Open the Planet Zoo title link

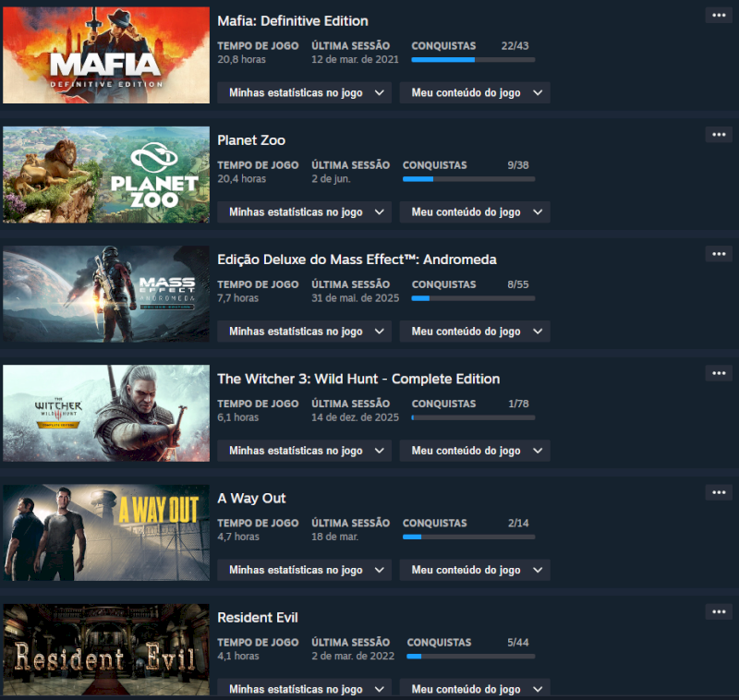pyautogui.click(x=251, y=139)
